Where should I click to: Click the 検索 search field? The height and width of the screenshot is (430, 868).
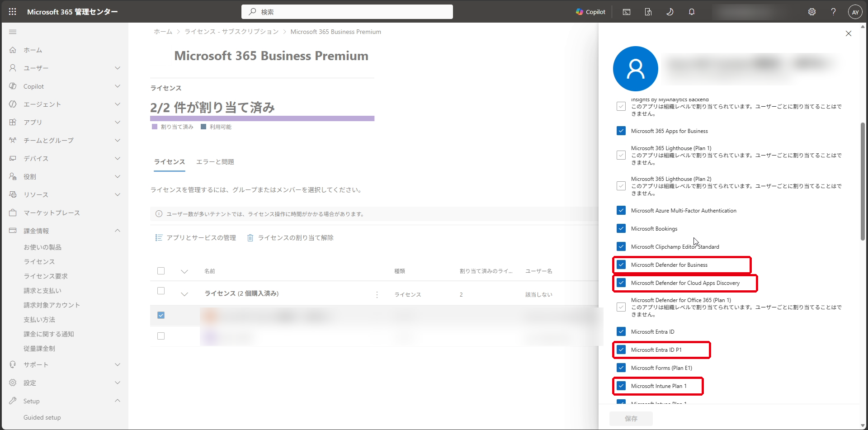[x=347, y=12]
